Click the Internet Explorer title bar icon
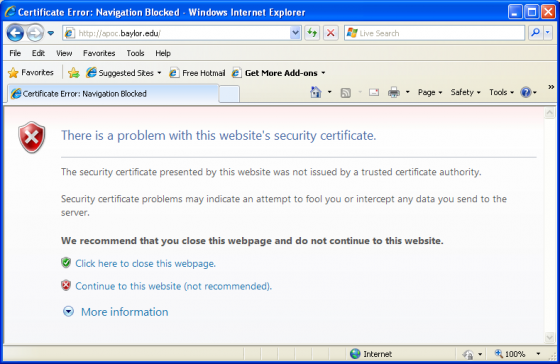This screenshot has width=560, height=364. pyautogui.click(x=10, y=12)
